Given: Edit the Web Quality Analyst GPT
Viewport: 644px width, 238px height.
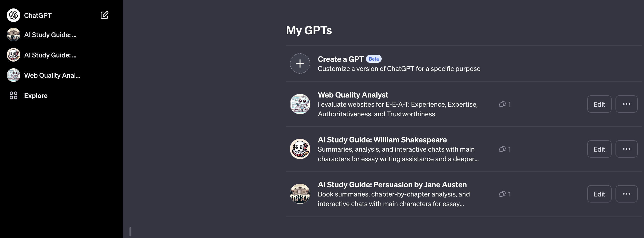Looking at the screenshot, I should coord(599,104).
